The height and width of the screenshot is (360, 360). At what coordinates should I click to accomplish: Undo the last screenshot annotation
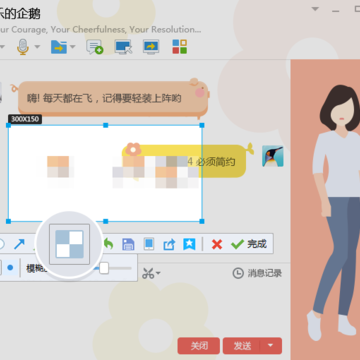point(108,244)
